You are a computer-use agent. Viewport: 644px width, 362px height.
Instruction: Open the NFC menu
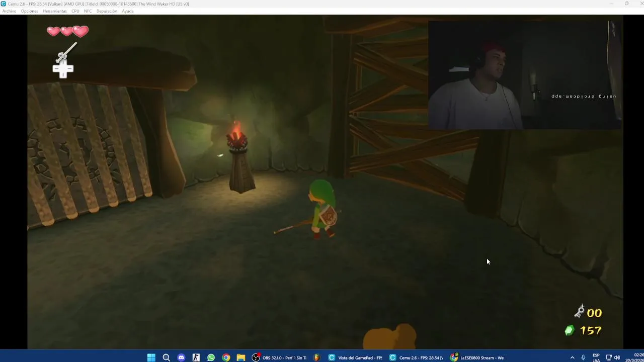(88, 11)
